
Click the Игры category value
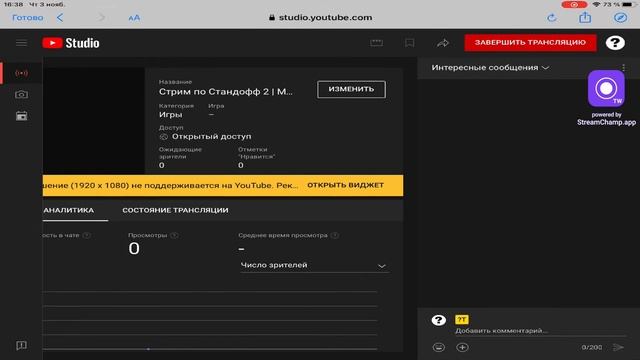[x=171, y=115]
